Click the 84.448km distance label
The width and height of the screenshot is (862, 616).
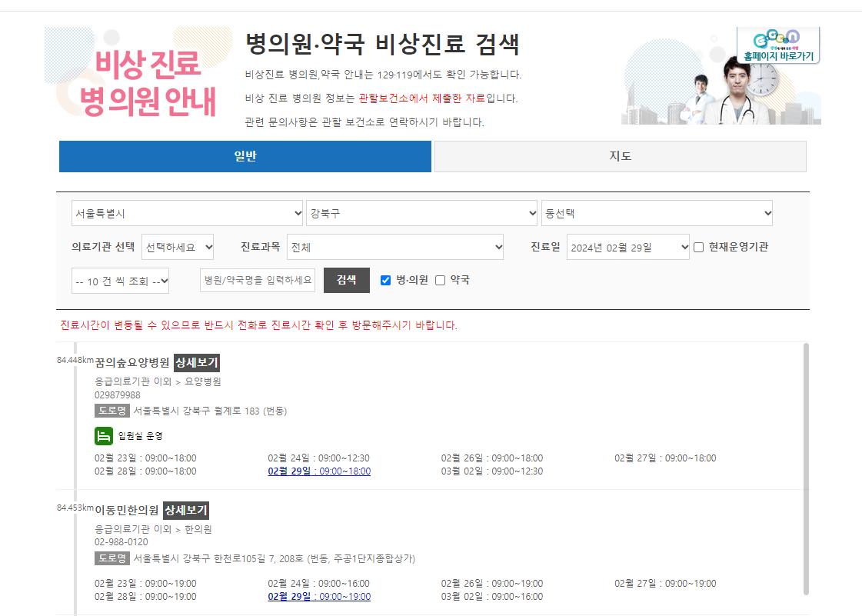point(75,360)
